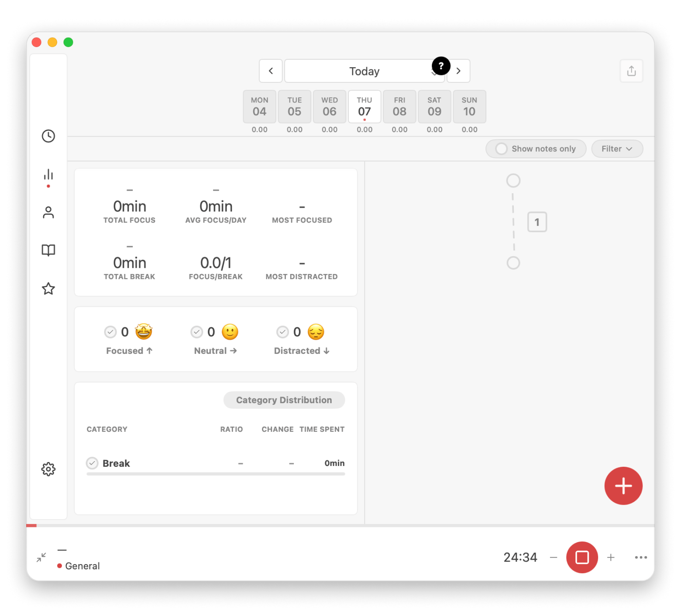This screenshot has width=681, height=616.
Task: Select WED 06 day tab
Action: tap(330, 107)
